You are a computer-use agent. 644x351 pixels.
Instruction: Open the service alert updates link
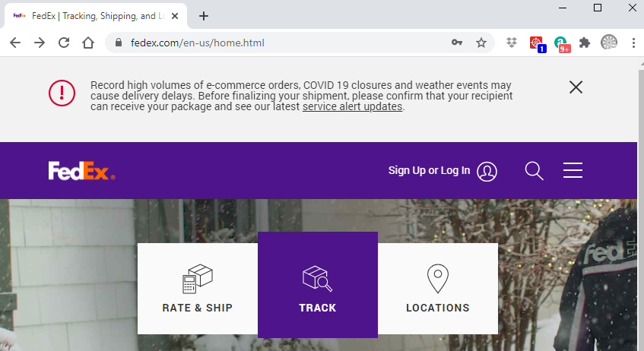pyautogui.click(x=352, y=107)
